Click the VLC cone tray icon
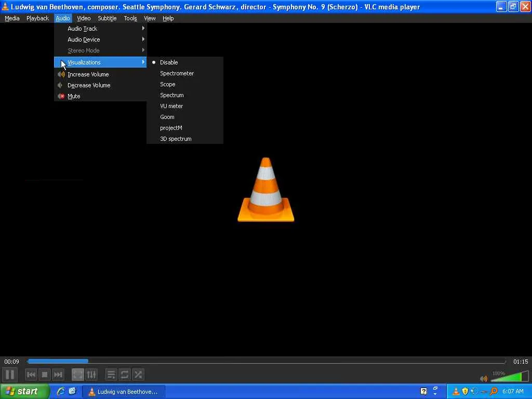 tap(456, 392)
